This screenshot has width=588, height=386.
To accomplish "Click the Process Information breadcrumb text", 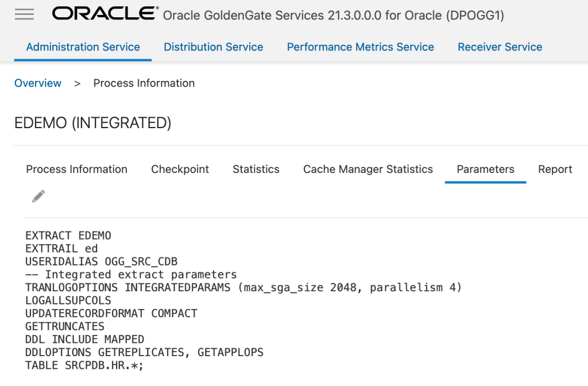I will pos(144,83).
